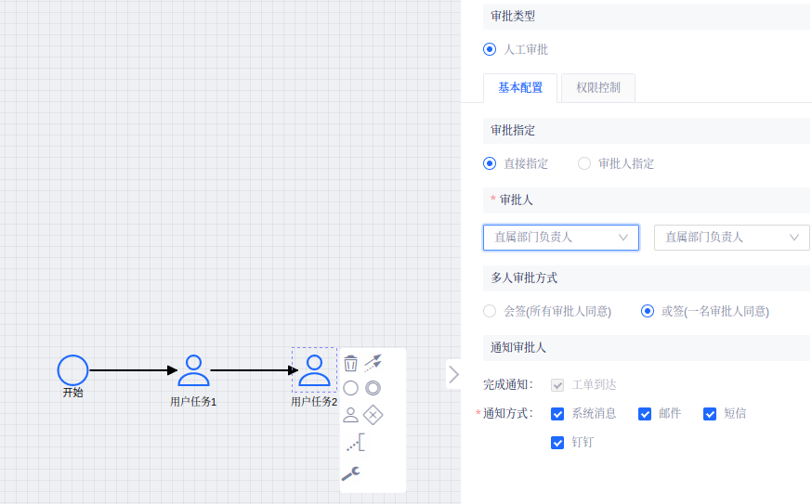Append an end event double-circle icon
The height and width of the screenshot is (504, 812).
(x=373, y=388)
